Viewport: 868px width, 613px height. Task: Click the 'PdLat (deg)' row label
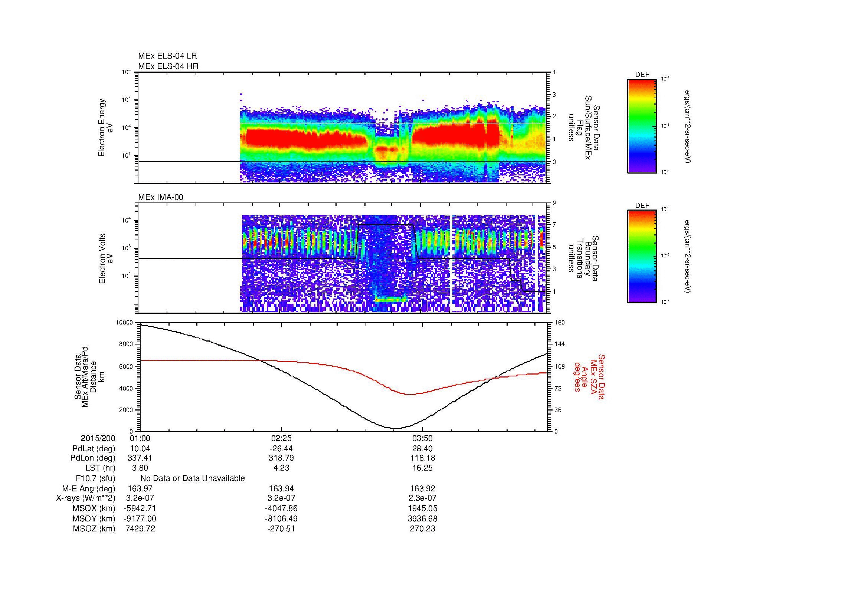pyautogui.click(x=94, y=449)
